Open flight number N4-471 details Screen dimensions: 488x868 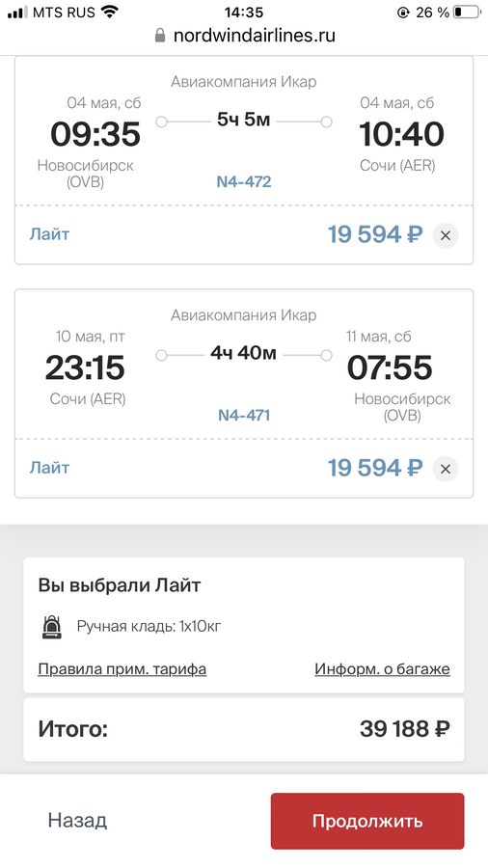[244, 415]
